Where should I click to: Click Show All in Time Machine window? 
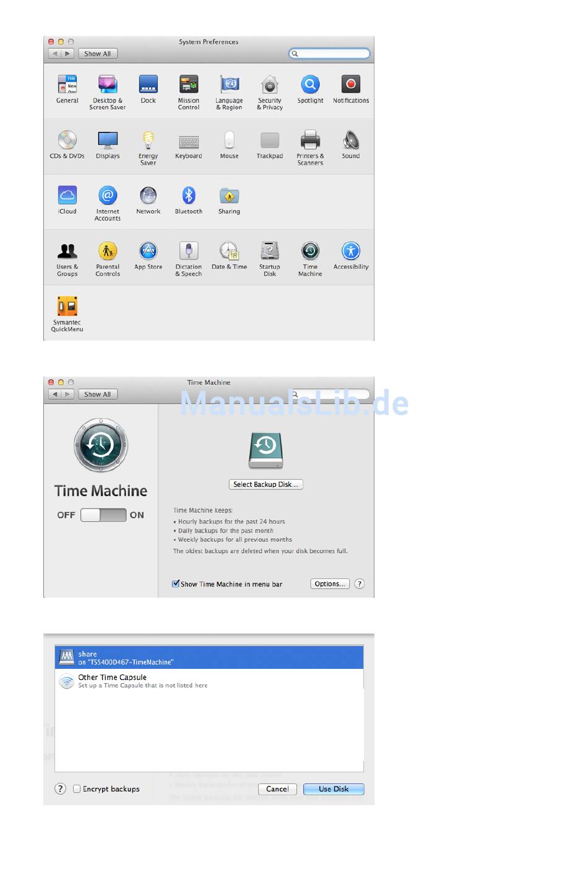98,395
